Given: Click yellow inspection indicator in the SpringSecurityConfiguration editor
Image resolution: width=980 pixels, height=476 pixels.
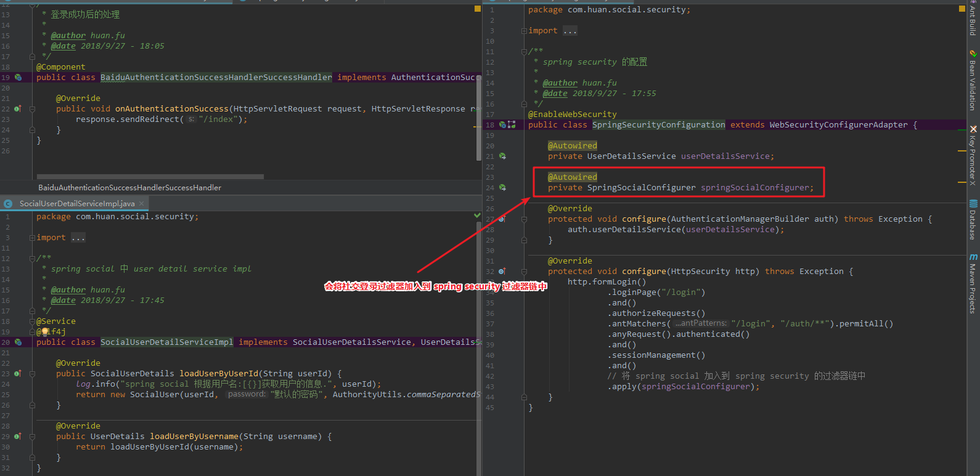Looking at the screenshot, I should click(x=962, y=9).
